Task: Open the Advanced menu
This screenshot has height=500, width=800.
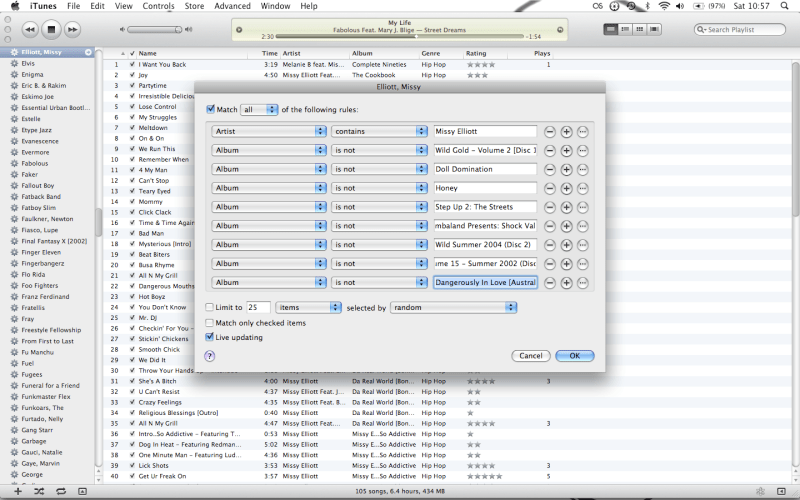Action: (232, 6)
